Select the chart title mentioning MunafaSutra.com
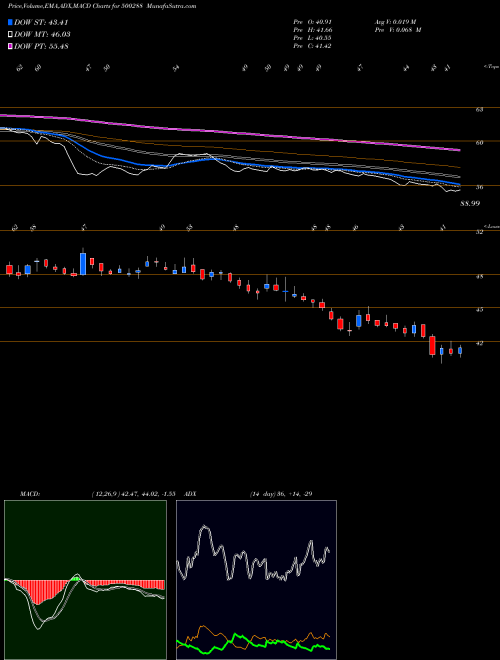Viewport: 500px width, 660px height. tap(102, 6)
